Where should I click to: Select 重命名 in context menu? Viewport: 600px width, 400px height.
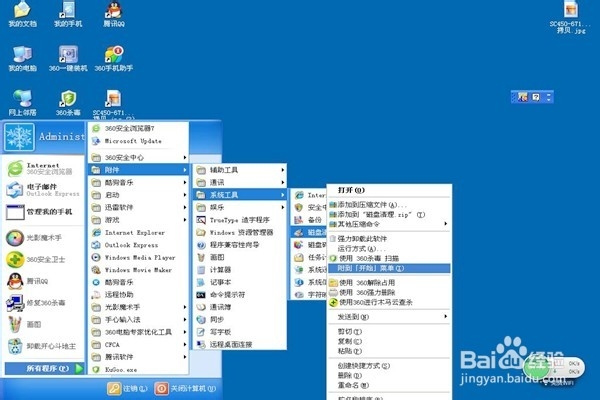(x=389, y=385)
